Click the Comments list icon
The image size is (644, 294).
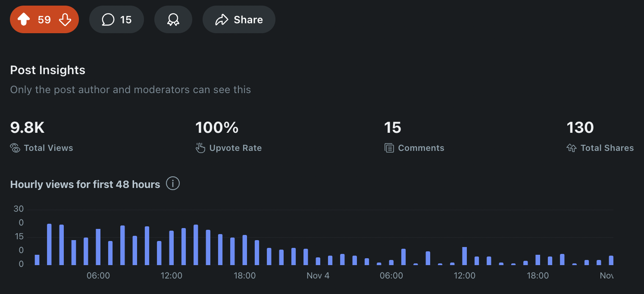(389, 148)
